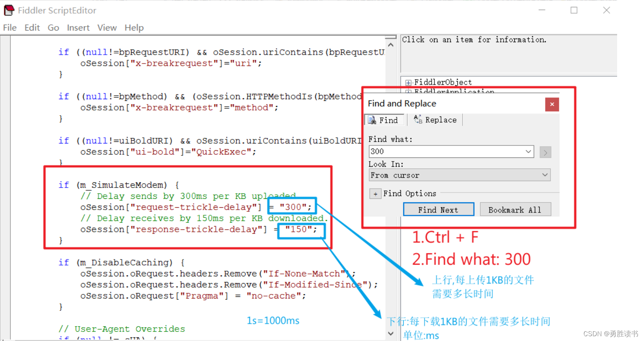Click the Replace tab icon
Screen dimensions: 644x341
pyautogui.click(x=418, y=119)
